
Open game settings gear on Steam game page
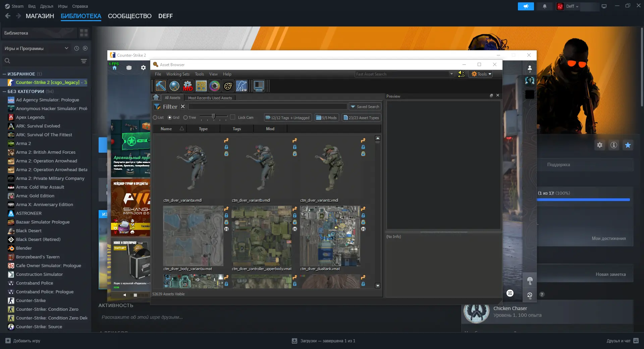(600, 145)
